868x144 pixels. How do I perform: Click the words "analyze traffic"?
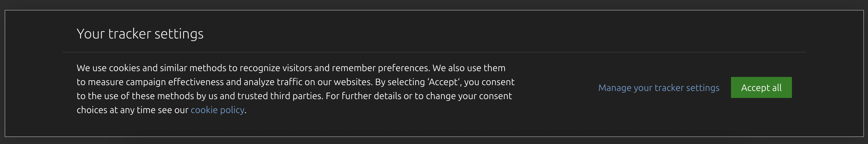coord(273,82)
